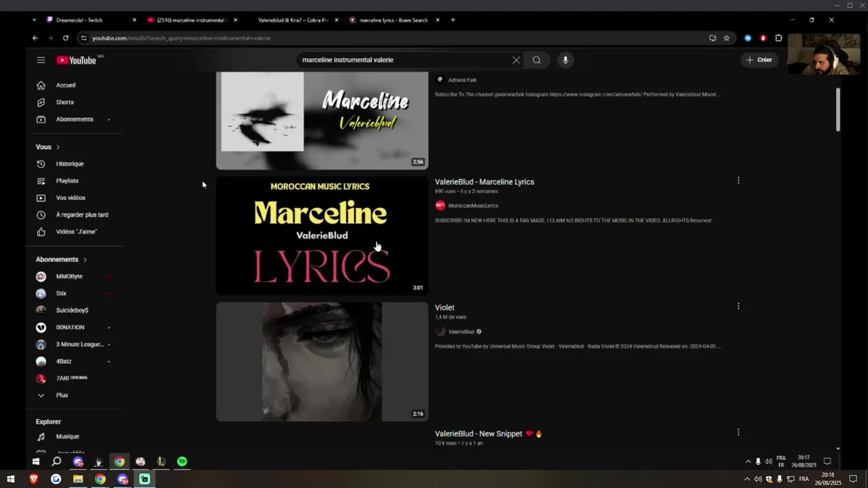
Task: Open the Créer dropdown button
Action: coord(759,60)
